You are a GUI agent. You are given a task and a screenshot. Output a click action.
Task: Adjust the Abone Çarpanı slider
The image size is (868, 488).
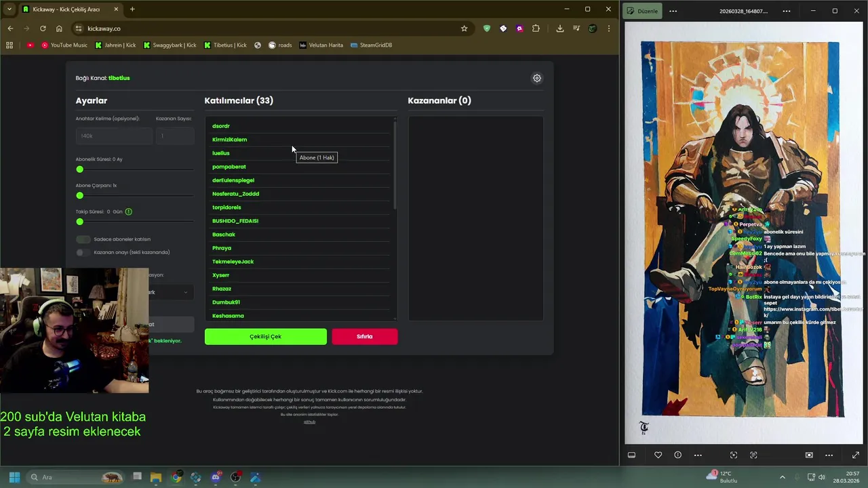click(x=134, y=195)
